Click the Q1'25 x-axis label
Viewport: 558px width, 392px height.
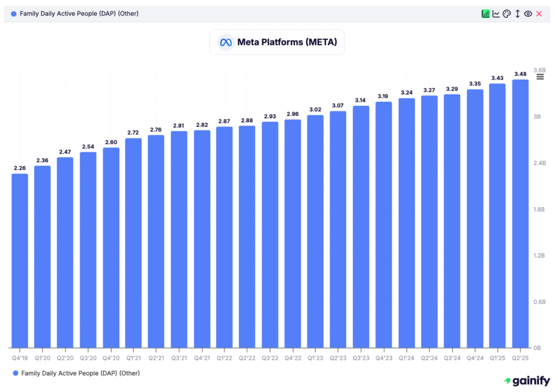point(498,358)
